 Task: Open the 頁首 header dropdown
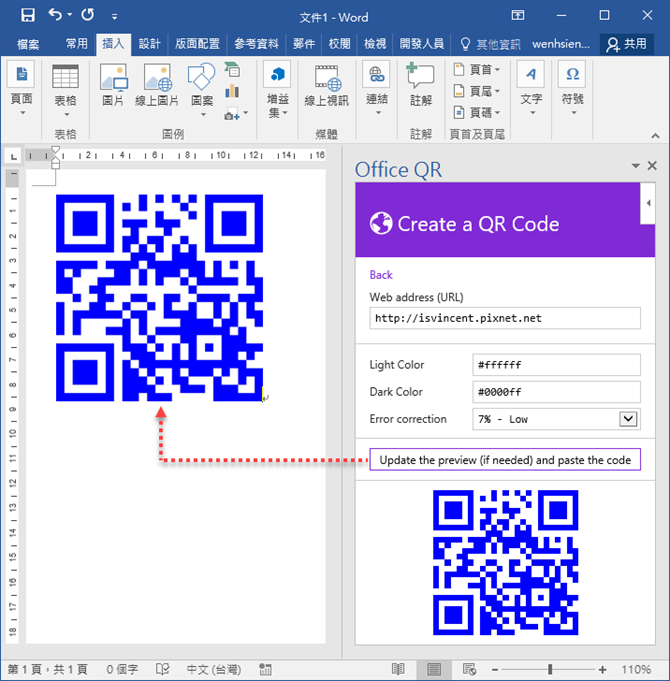pyautogui.click(x=477, y=69)
